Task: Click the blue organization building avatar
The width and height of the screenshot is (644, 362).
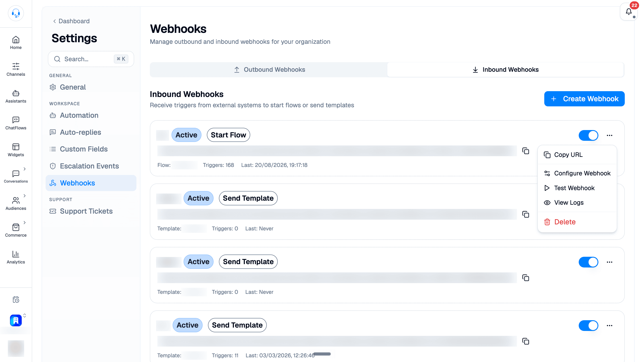Action: click(16, 320)
